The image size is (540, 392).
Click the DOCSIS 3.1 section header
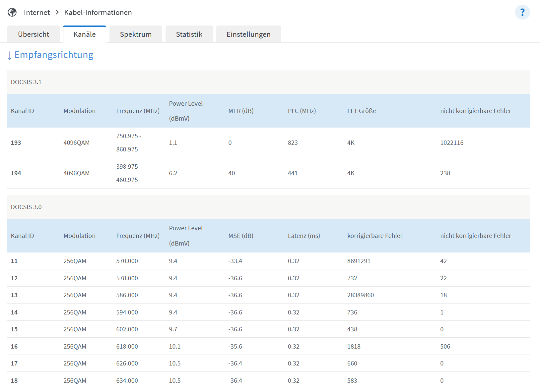tap(268, 82)
